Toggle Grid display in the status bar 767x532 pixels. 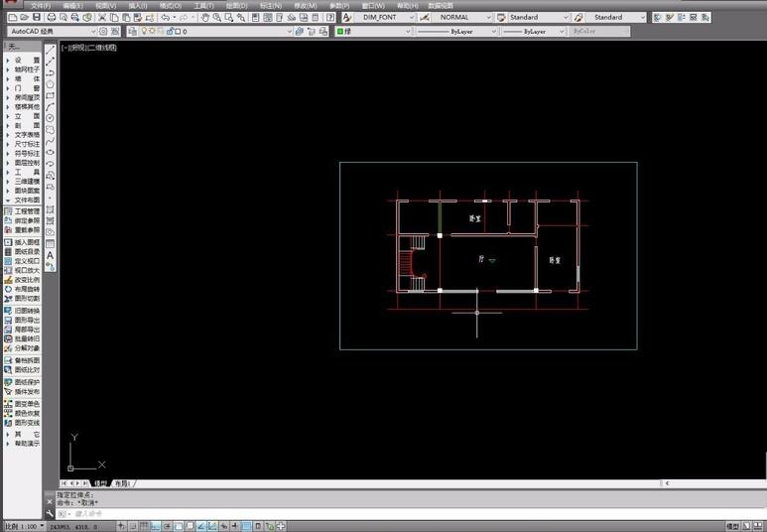pyautogui.click(x=144, y=527)
